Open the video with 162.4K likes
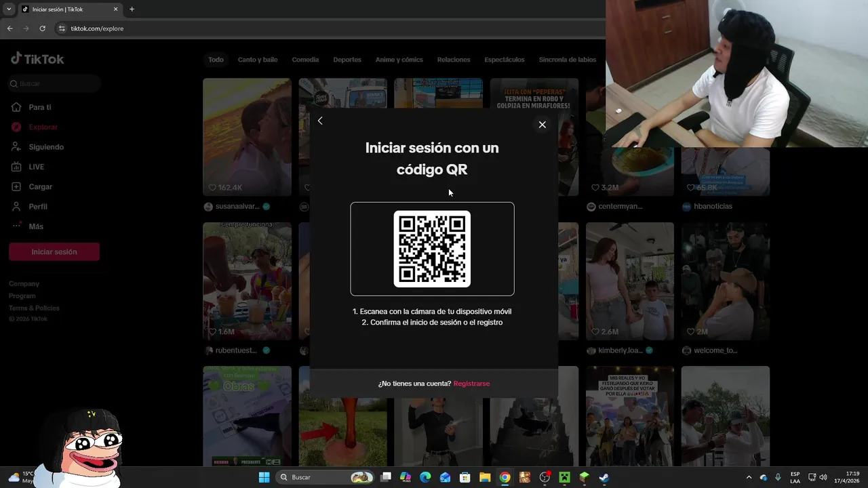Image resolution: width=868 pixels, height=488 pixels. [247, 137]
